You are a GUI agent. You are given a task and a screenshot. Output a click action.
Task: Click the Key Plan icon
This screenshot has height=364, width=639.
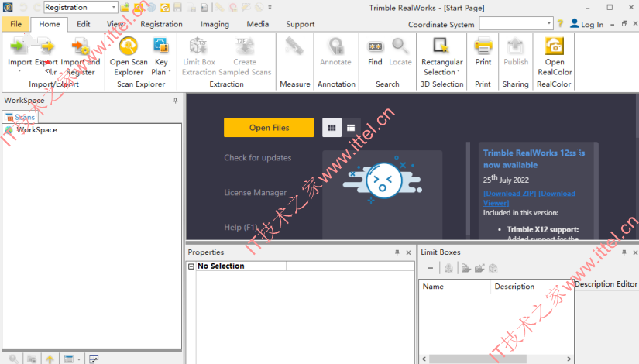[x=161, y=46]
